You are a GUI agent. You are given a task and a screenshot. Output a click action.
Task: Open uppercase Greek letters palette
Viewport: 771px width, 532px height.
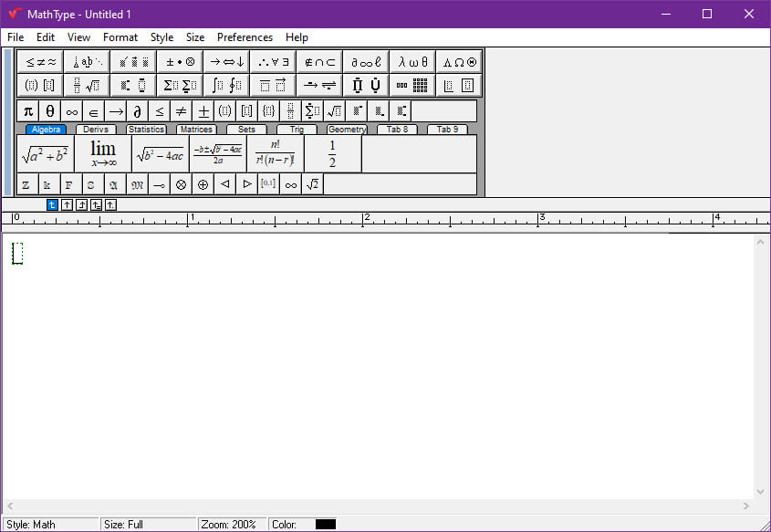coord(459,62)
